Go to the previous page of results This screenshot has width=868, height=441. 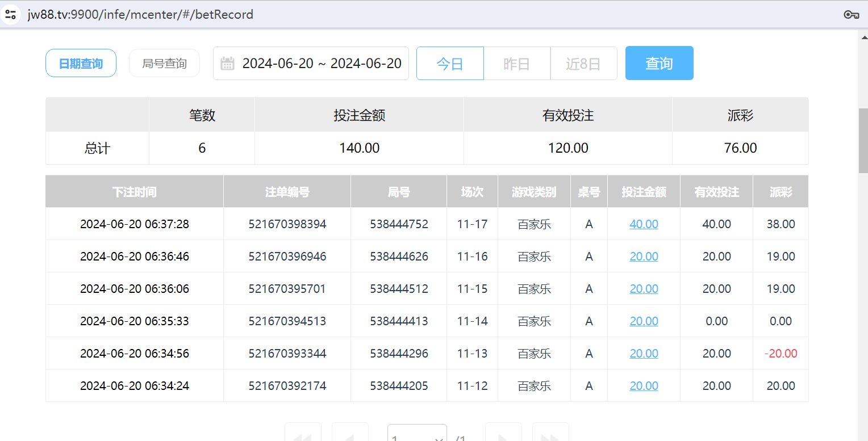click(x=350, y=434)
